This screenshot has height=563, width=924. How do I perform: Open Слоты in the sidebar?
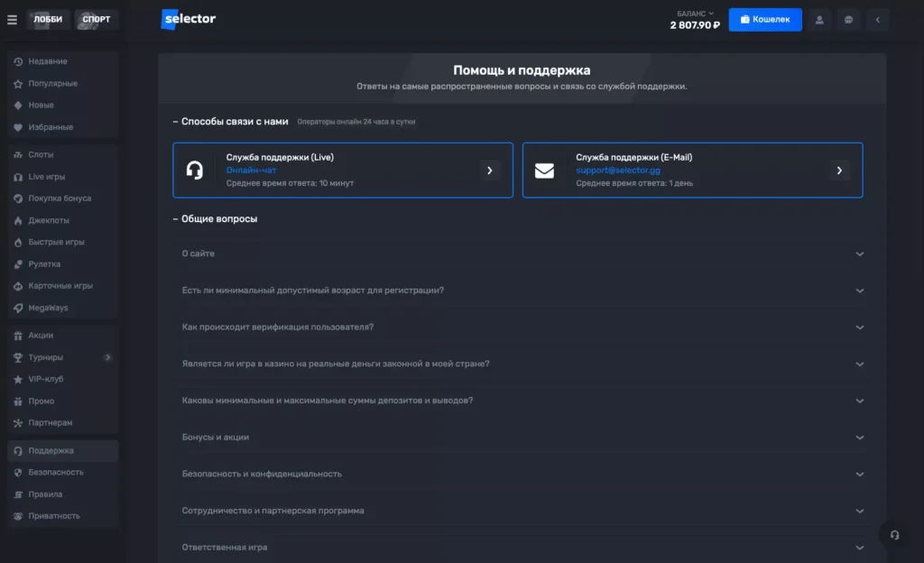coord(41,155)
